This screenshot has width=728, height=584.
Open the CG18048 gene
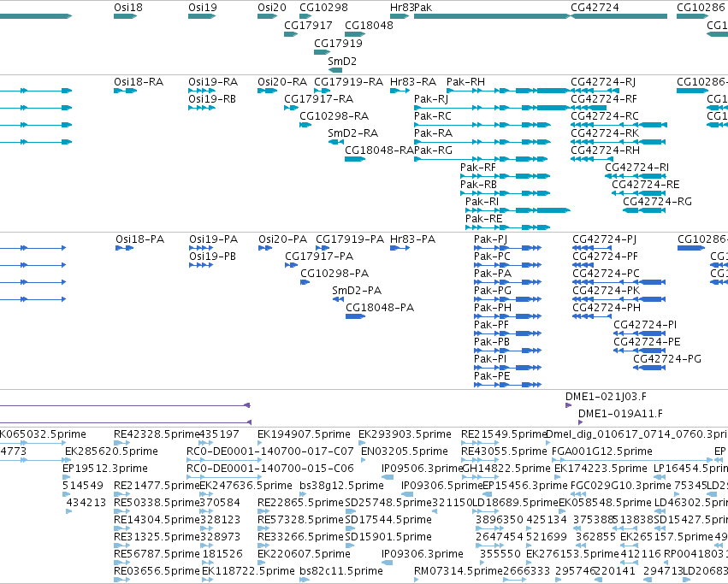tap(355, 34)
